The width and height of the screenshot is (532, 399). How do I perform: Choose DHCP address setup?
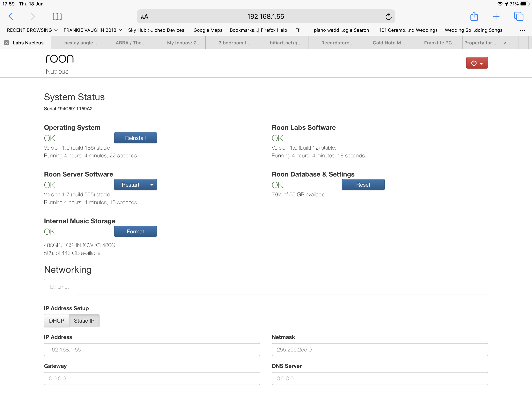click(x=56, y=320)
